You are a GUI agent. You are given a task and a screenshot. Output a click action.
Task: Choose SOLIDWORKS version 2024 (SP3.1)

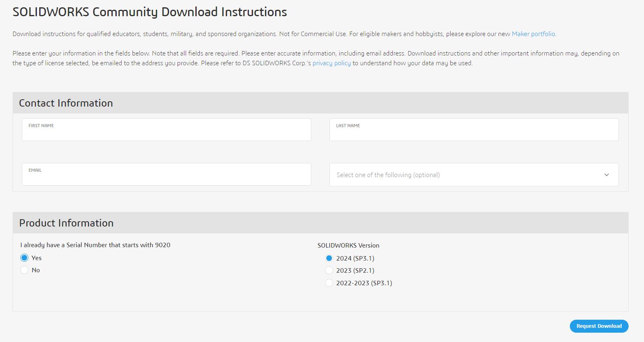pos(329,258)
